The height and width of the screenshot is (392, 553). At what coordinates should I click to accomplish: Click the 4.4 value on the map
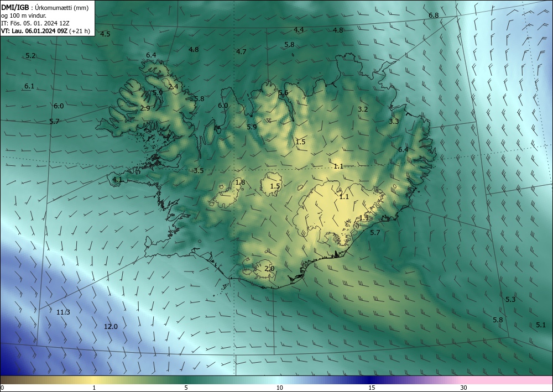(x=299, y=30)
